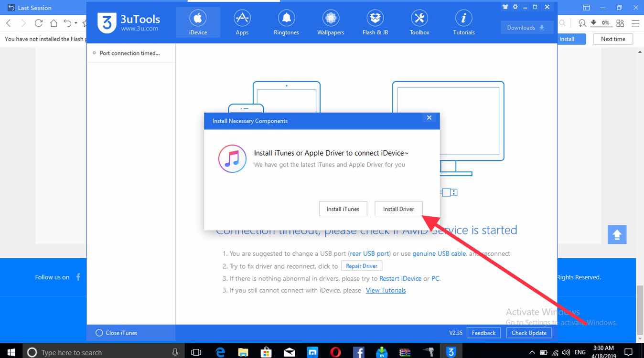The image size is (644, 358).
Task: Click the Restart iDevice link
Action: [400, 278]
